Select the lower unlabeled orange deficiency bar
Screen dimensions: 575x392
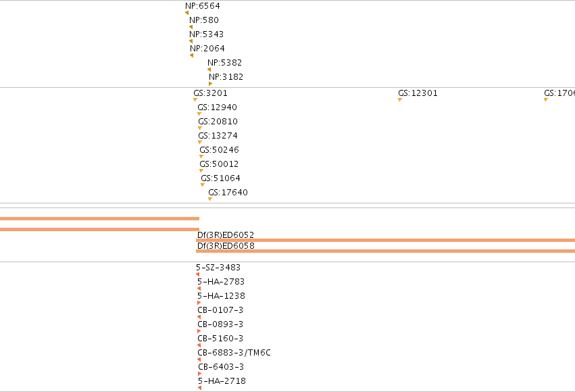(x=99, y=230)
